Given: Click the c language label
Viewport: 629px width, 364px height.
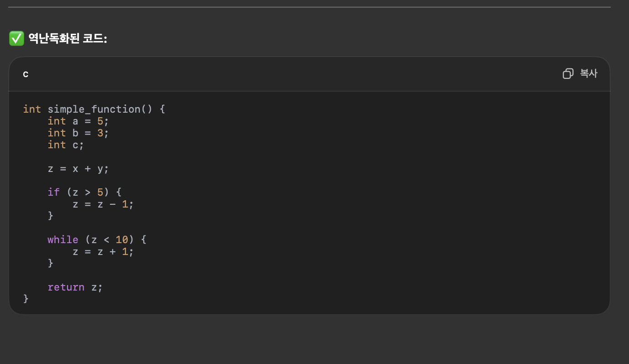Looking at the screenshot, I should click(x=26, y=74).
